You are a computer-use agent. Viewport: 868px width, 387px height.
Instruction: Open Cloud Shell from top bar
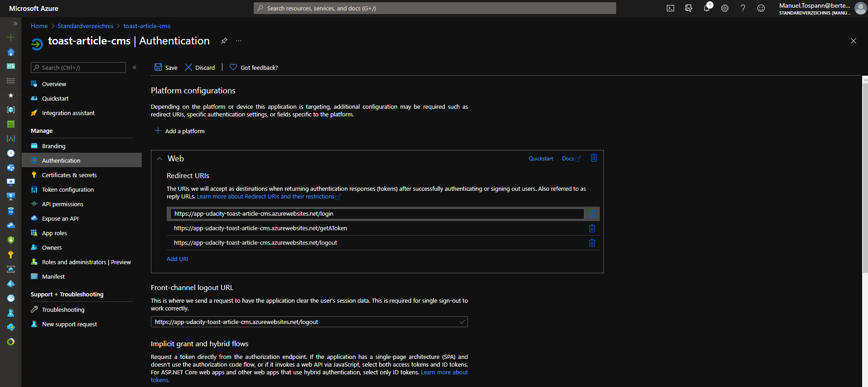[x=670, y=8]
